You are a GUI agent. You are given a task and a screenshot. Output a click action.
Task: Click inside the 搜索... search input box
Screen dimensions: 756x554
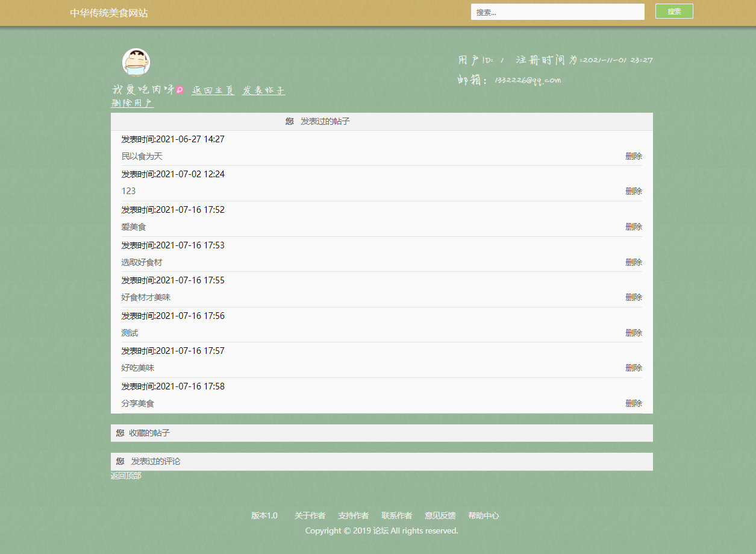557,11
